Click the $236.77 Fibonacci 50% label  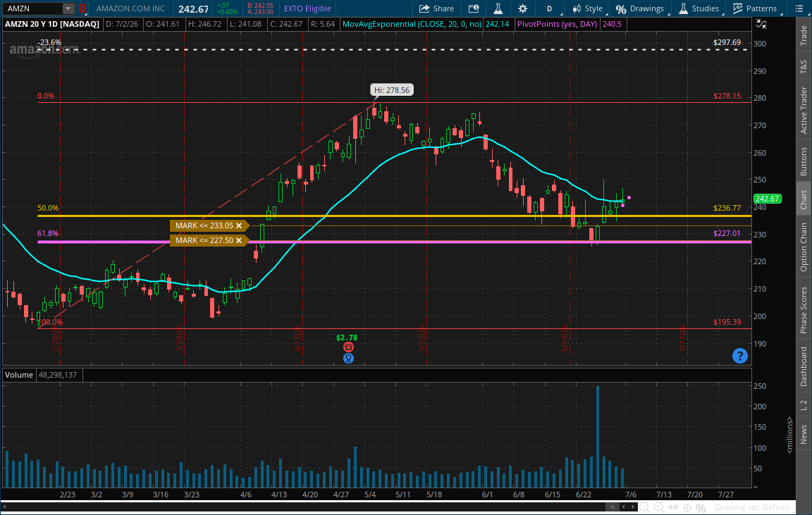(x=727, y=208)
